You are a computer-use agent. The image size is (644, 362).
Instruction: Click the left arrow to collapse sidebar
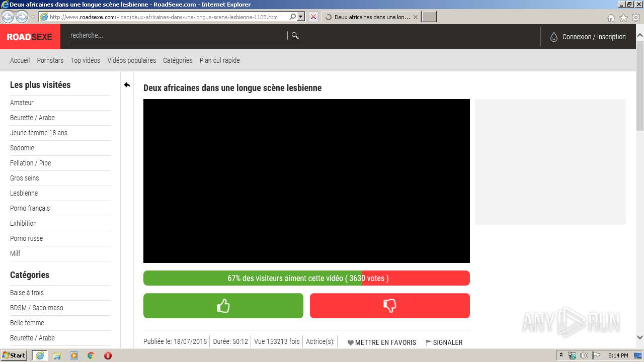[127, 85]
